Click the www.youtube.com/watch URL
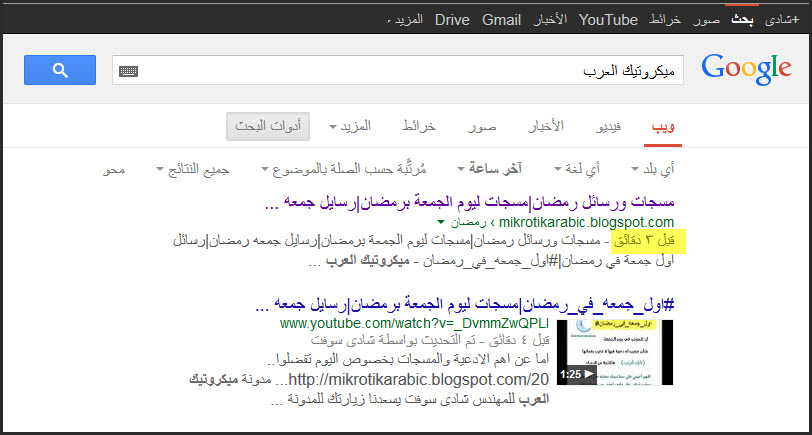The height and width of the screenshot is (435, 812). (414, 324)
